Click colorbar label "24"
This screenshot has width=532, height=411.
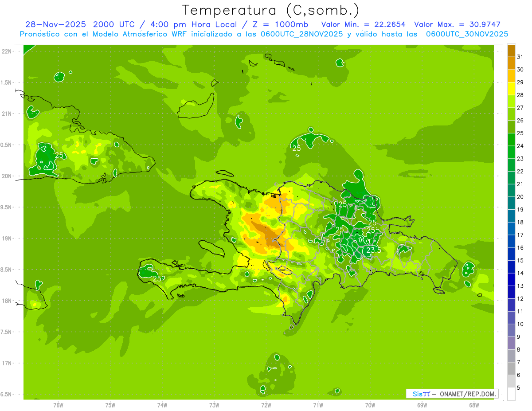click(520, 146)
